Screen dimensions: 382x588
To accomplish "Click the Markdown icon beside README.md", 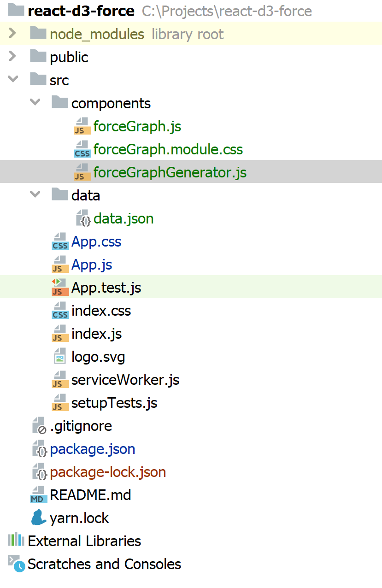I will coord(38,494).
